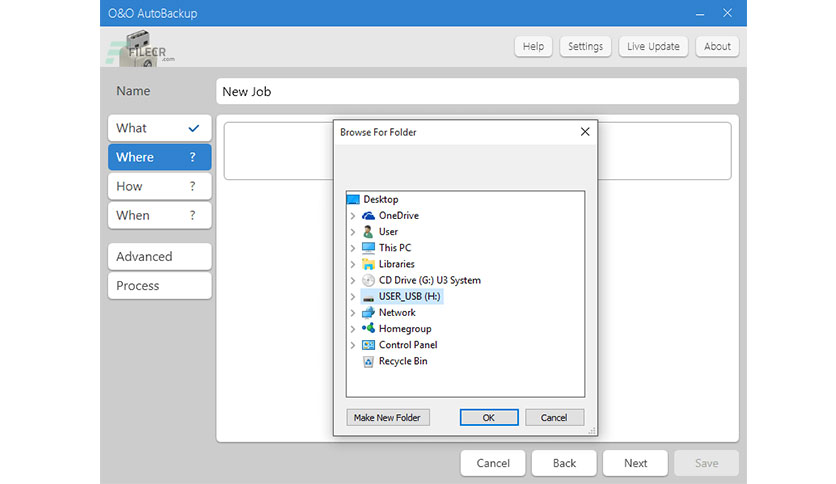Open the Advanced section
The height and width of the screenshot is (484, 836).
pyautogui.click(x=159, y=256)
